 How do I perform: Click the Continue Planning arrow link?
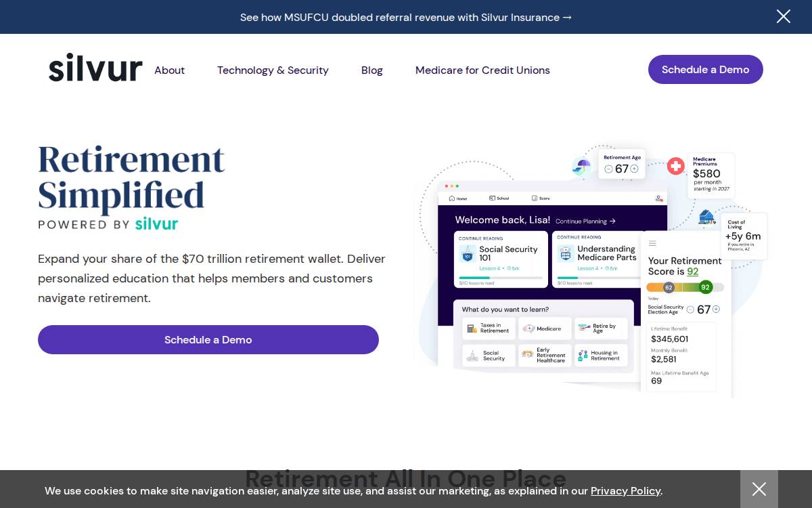click(585, 221)
